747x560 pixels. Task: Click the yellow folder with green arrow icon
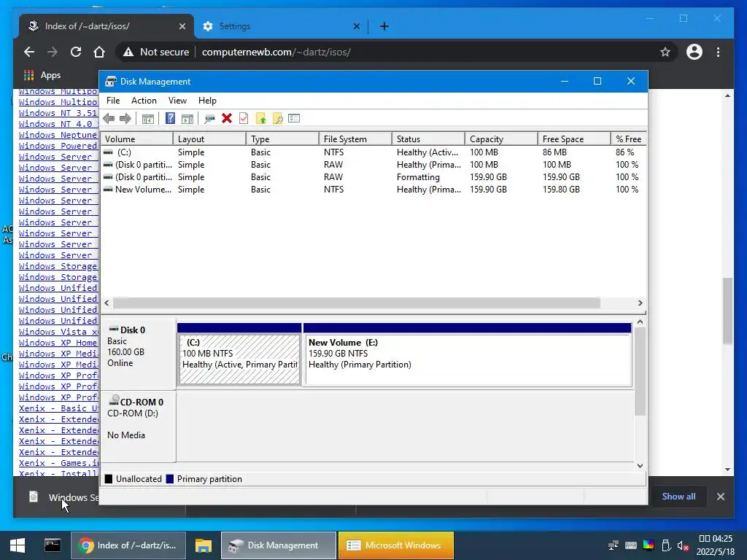tap(260, 119)
